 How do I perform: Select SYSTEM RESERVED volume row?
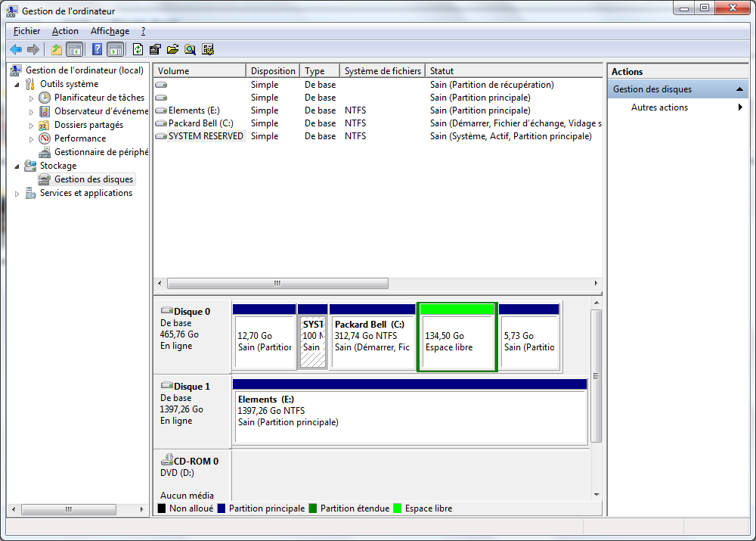[378, 136]
